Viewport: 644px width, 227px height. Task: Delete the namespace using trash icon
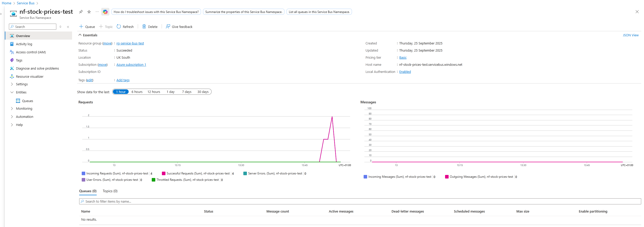(144, 27)
